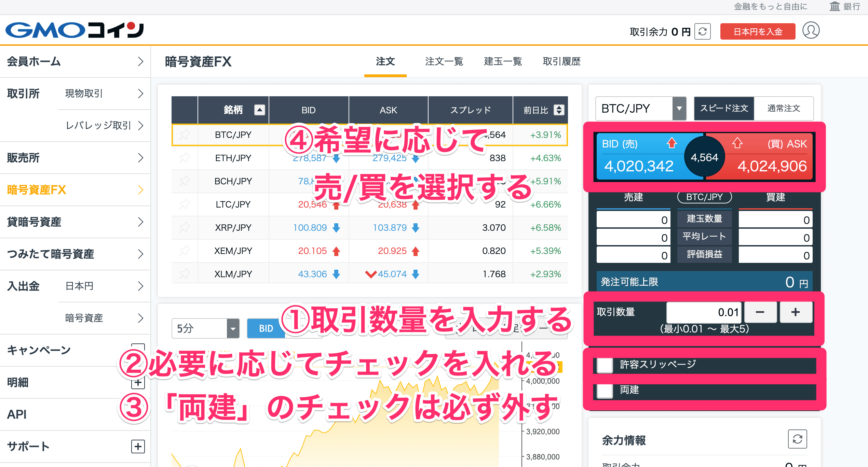
Task: Open the 取引履歴 tab
Action: [561, 61]
